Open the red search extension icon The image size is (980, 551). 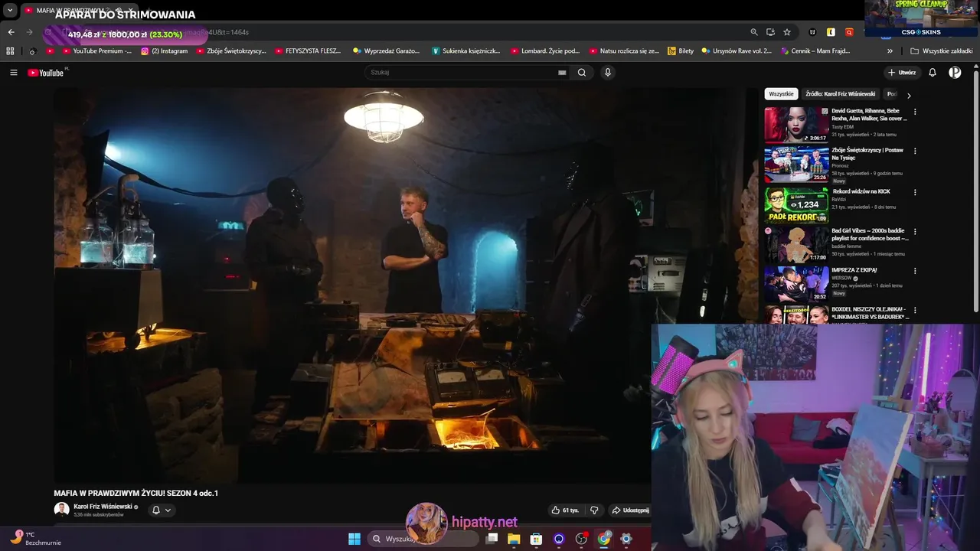849,32
